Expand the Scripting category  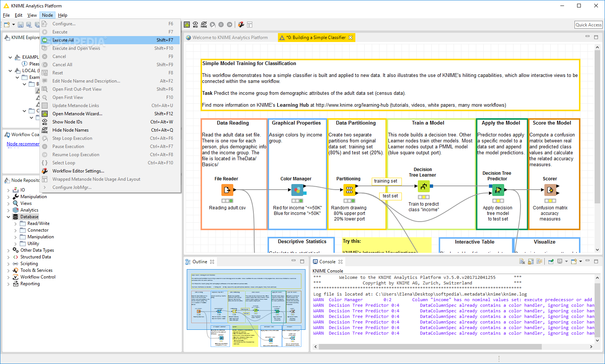[8, 264]
